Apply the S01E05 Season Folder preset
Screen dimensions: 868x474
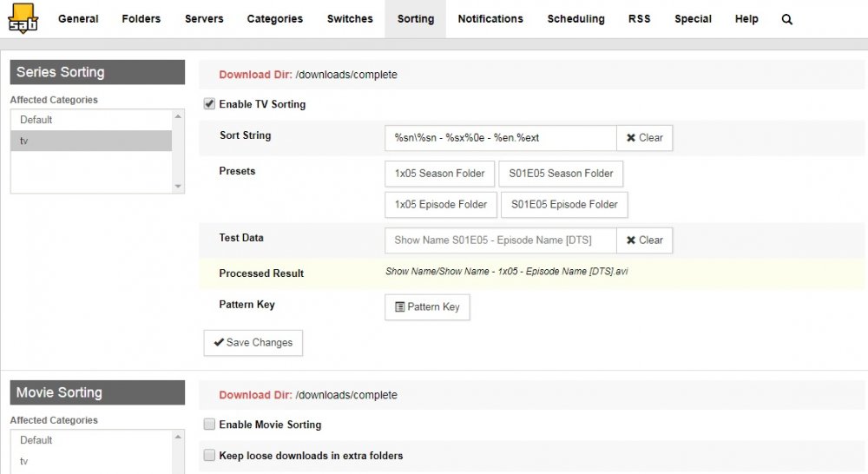(561, 174)
